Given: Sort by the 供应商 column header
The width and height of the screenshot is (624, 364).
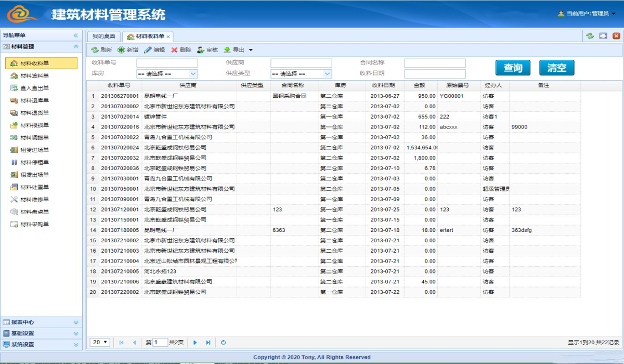Looking at the screenshot, I should pos(188,85).
